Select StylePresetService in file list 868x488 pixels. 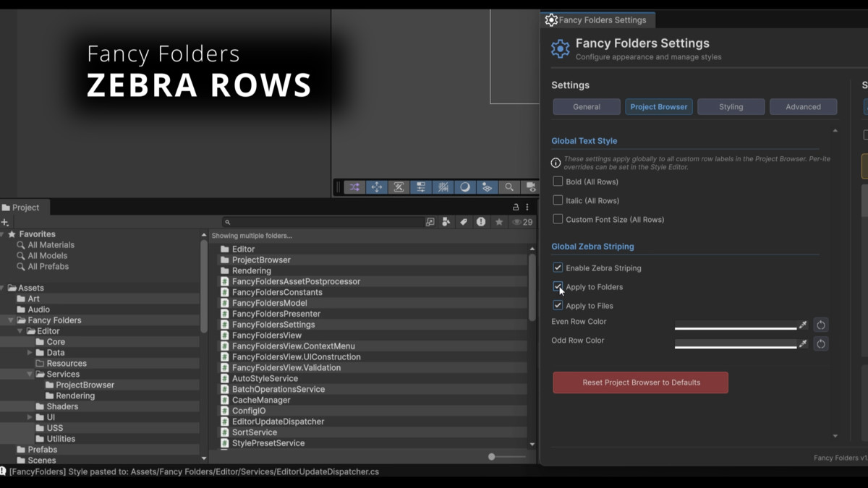coord(268,443)
